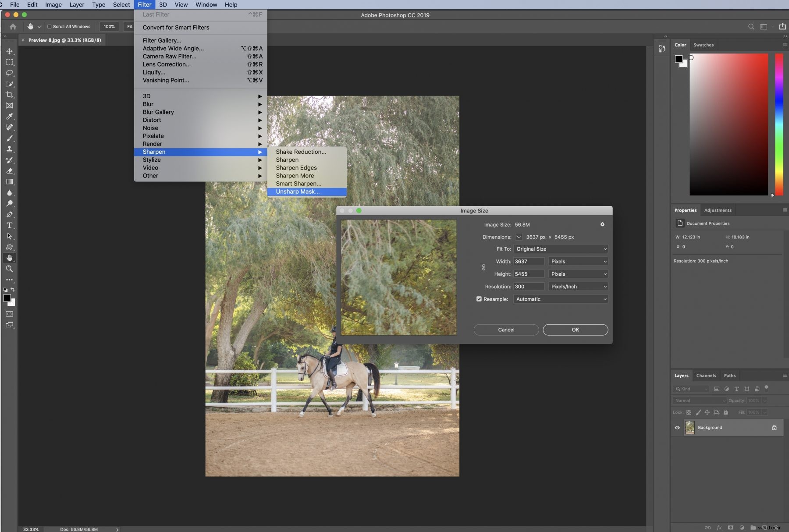Select the Gradient tool
Screen dimensions: 789x532
pos(10,182)
